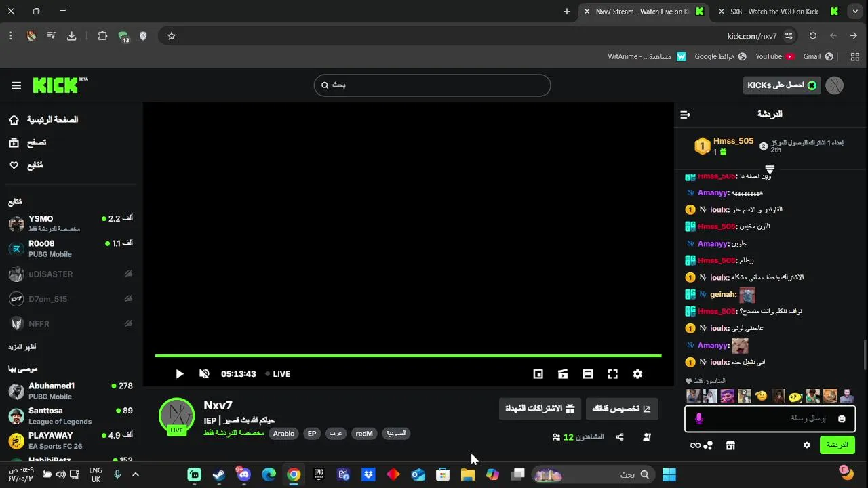Open the chat shop icon
Image resolution: width=868 pixels, height=488 pixels.
(730, 445)
